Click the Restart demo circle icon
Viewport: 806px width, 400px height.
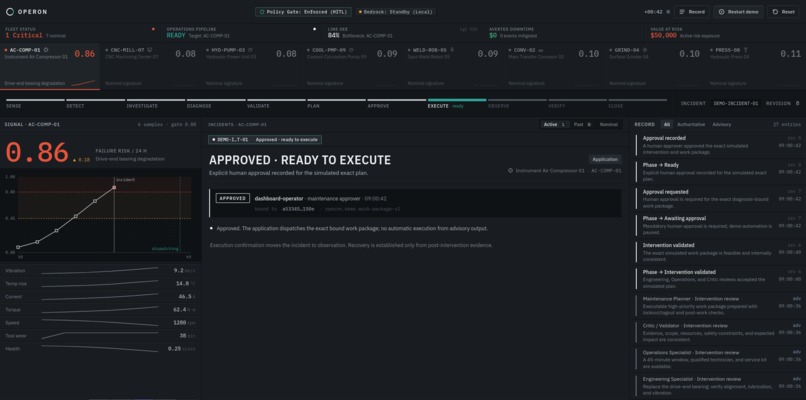click(x=722, y=11)
